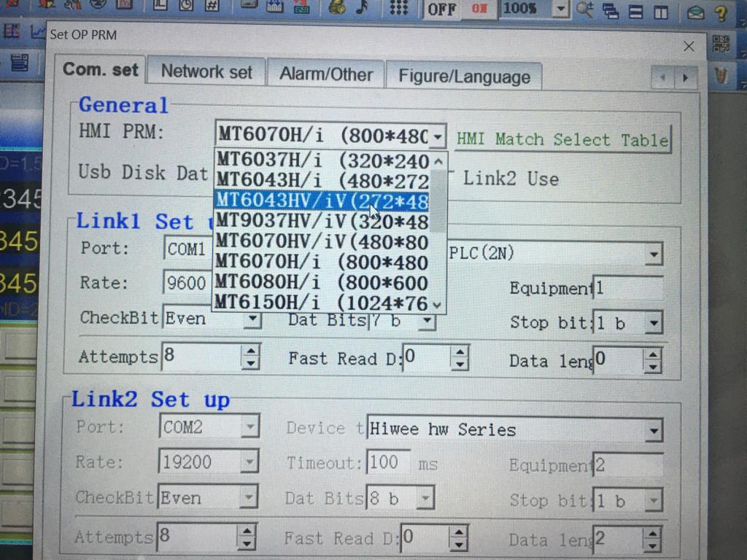
Task: Select MT6080H/i (800*600) in list
Action: click(322, 283)
